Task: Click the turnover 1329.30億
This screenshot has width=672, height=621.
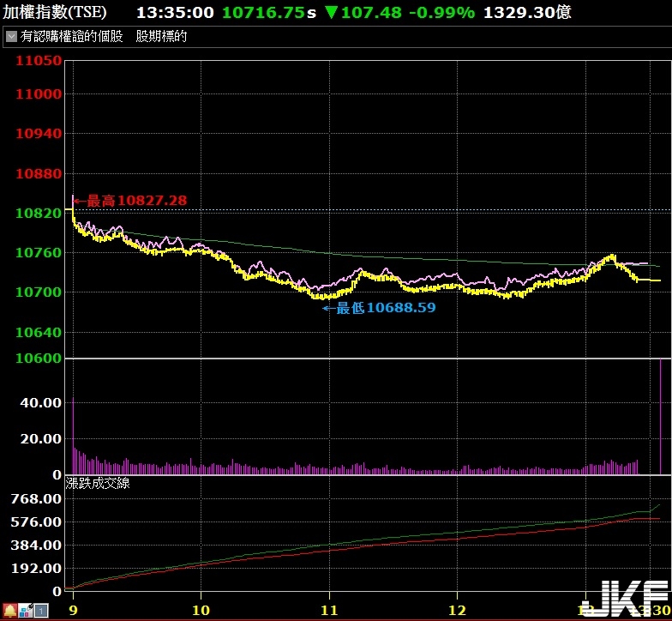Action: click(527, 12)
